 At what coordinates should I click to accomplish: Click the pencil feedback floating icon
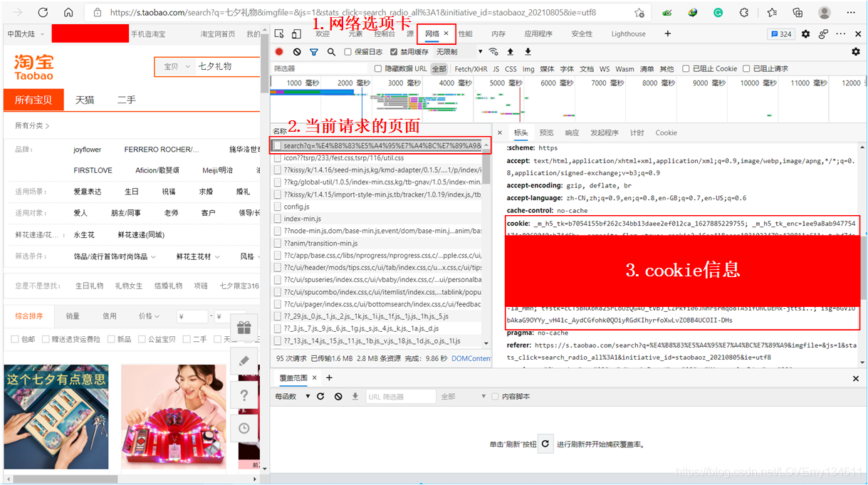244,361
